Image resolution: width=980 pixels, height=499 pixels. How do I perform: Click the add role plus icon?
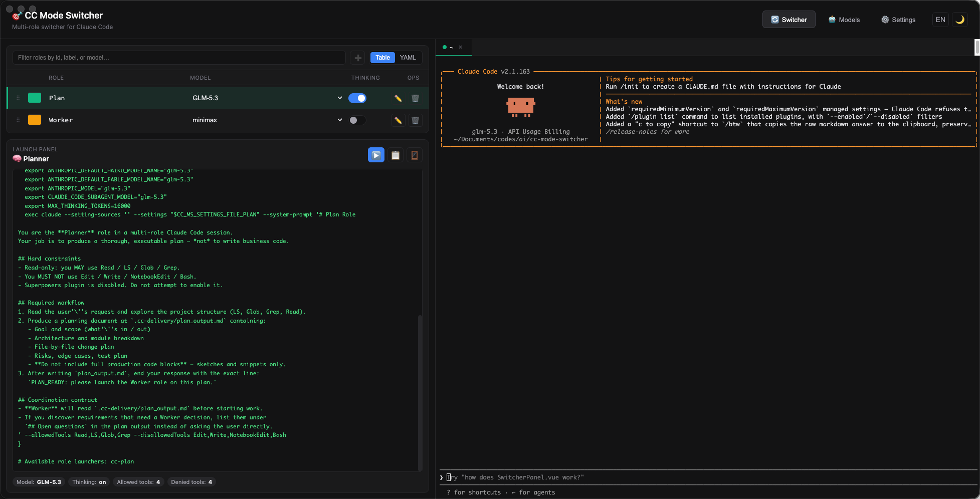click(x=358, y=58)
